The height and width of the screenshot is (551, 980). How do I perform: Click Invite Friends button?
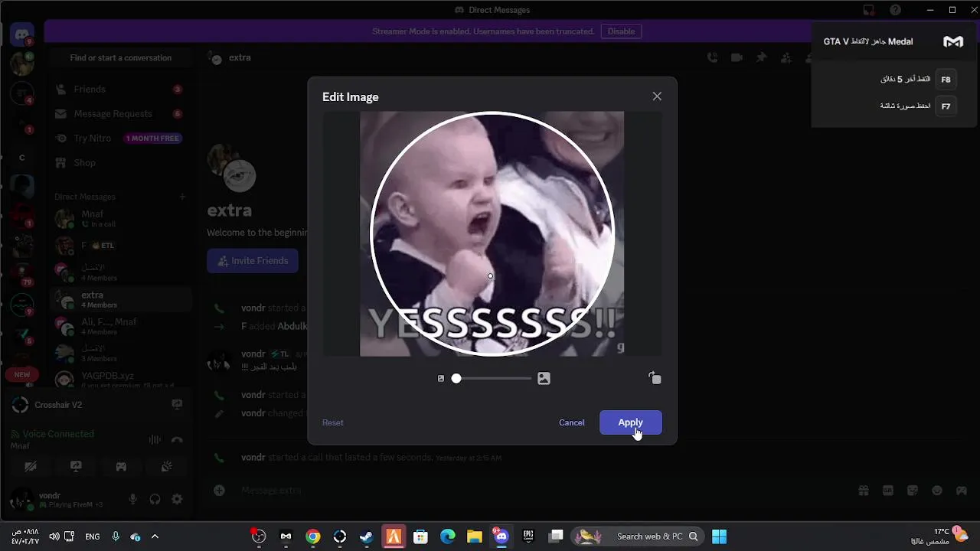[253, 260]
